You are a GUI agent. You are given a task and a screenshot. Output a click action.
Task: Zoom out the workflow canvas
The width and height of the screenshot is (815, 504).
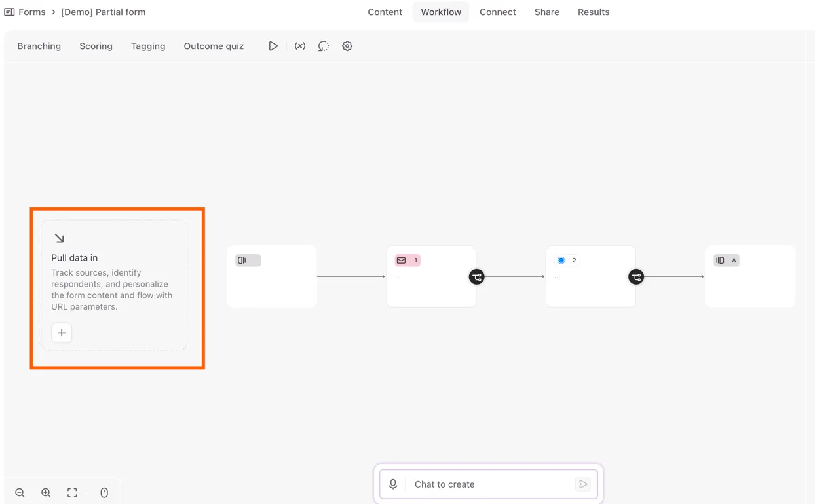[x=20, y=493]
